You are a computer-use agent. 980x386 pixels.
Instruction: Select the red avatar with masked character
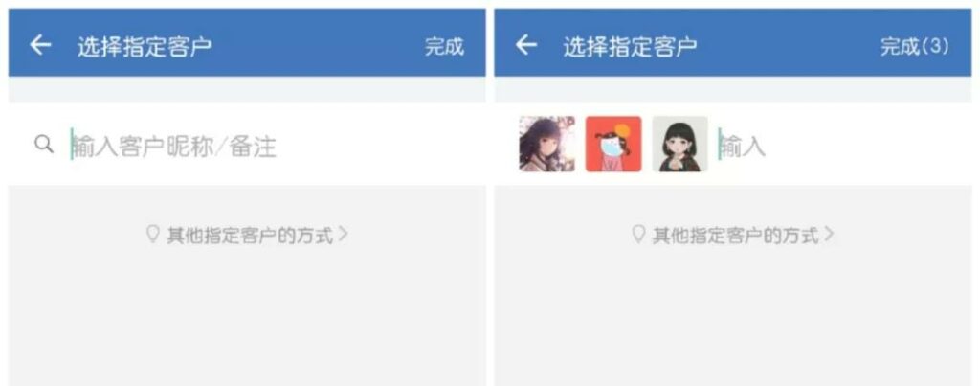(x=613, y=144)
